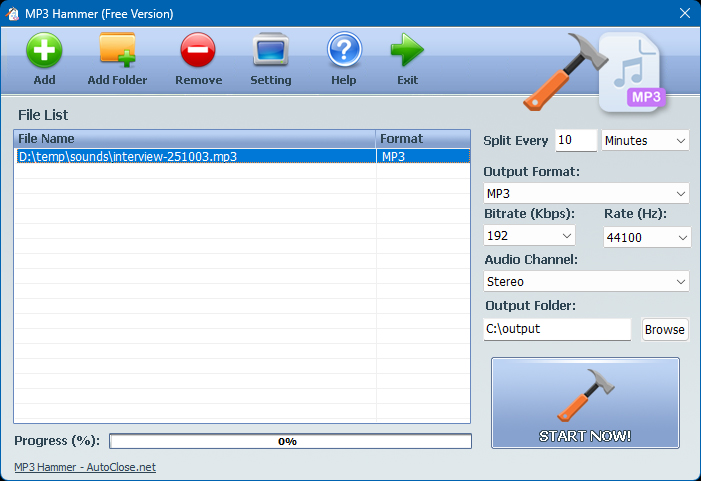The height and width of the screenshot is (481, 701).
Task: Open the Output Format dropdown
Action: click(x=586, y=193)
